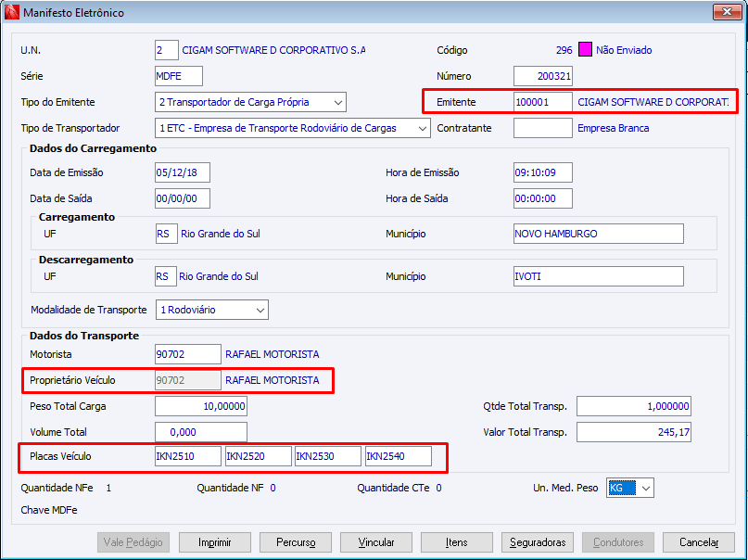
Task: Click the Emitente code field 100001
Action: (x=543, y=102)
